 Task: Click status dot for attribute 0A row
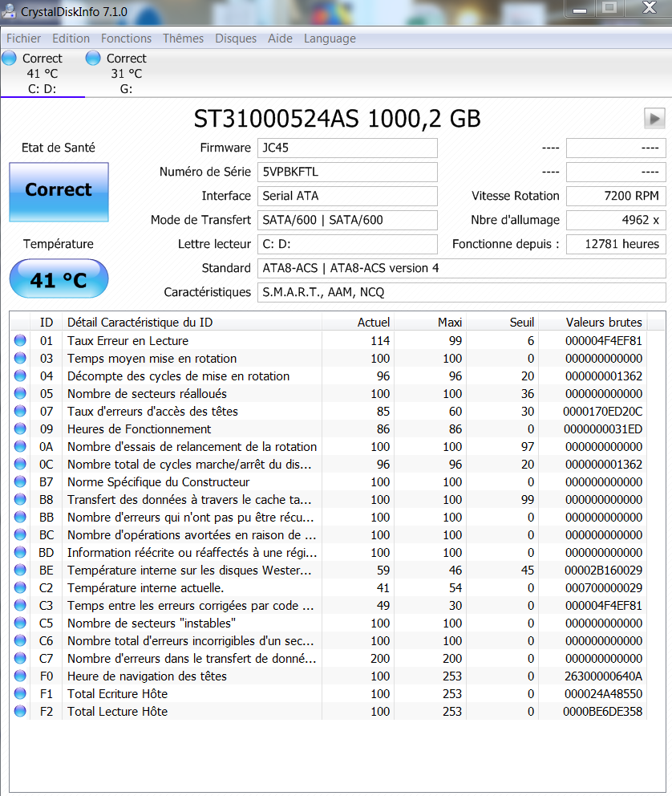(x=20, y=447)
